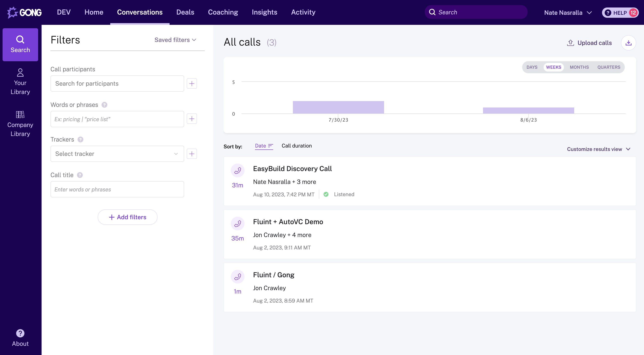644x355 pixels.
Task: Click the plus icon next to Words or phrases
Action: 192,119
